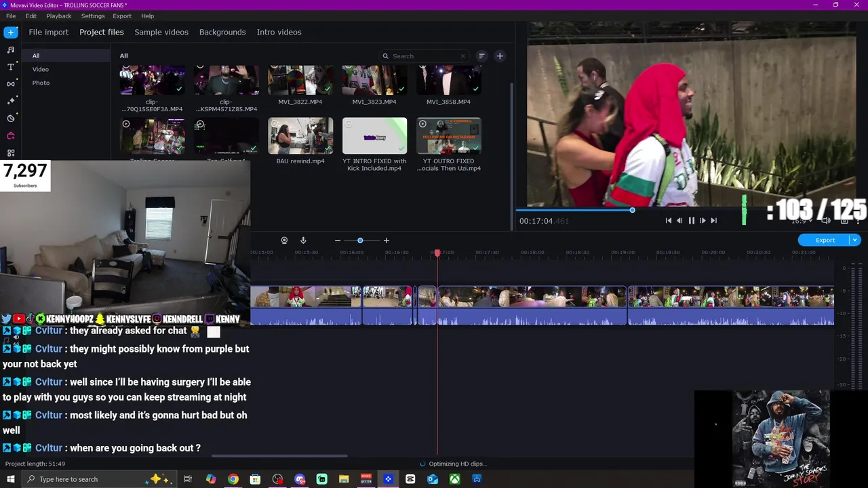Open the Stickers/overlay clock-shaped sidebar icon
The image size is (868, 488).
(x=11, y=118)
